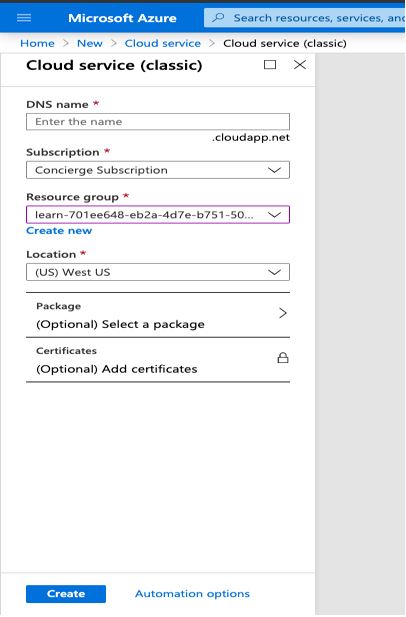Image resolution: width=406 pixels, height=617 pixels.
Task: Go to Cloud service breadcrumb
Action: pos(162,43)
